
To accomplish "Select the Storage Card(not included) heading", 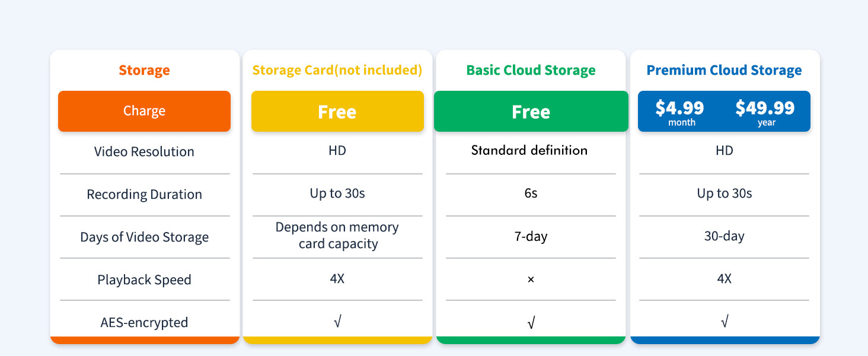I will pyautogui.click(x=337, y=70).
